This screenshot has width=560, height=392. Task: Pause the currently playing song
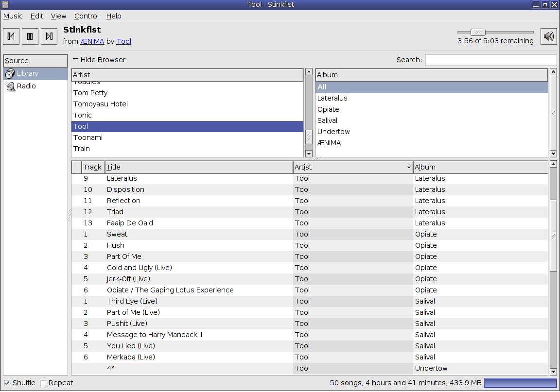tap(30, 36)
